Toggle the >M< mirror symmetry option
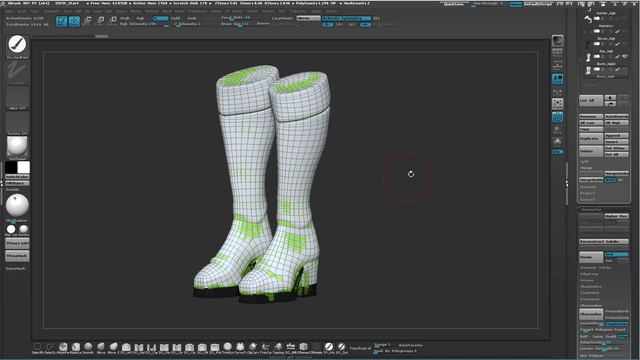640x360 pixels. click(365, 24)
